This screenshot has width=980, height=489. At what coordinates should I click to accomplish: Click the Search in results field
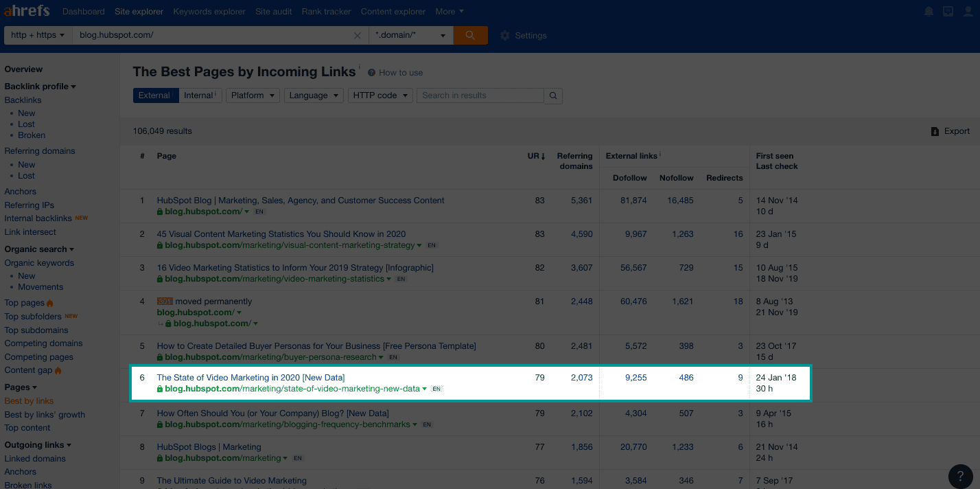[x=480, y=95]
